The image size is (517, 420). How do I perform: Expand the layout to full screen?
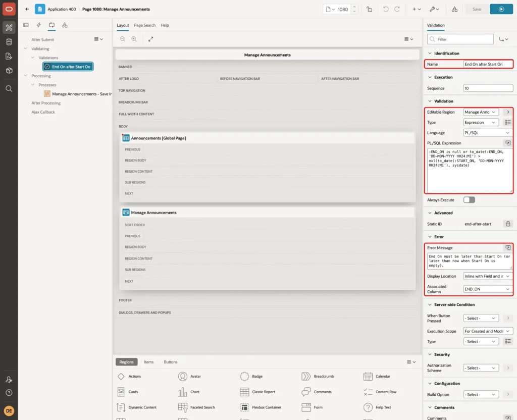[150, 39]
